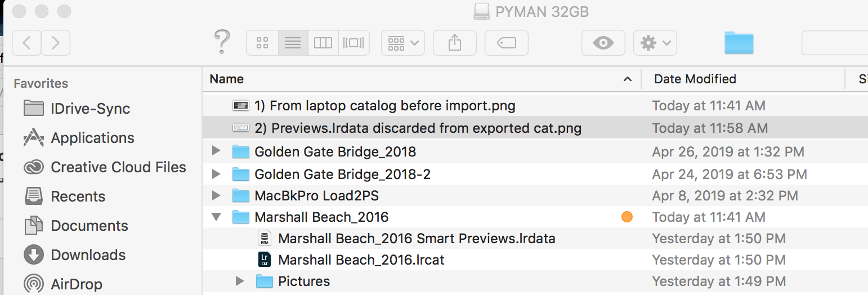Switch to list view in toolbar
Screen dimensions: 868x295
(293, 43)
